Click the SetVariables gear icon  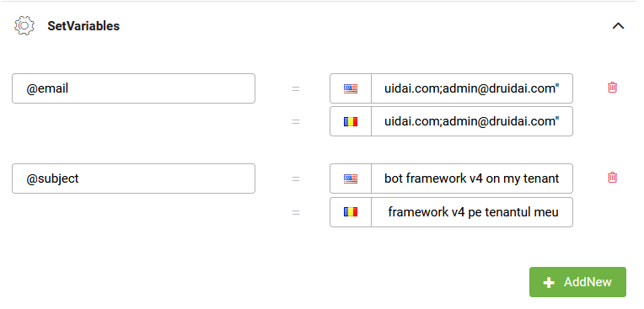24,26
